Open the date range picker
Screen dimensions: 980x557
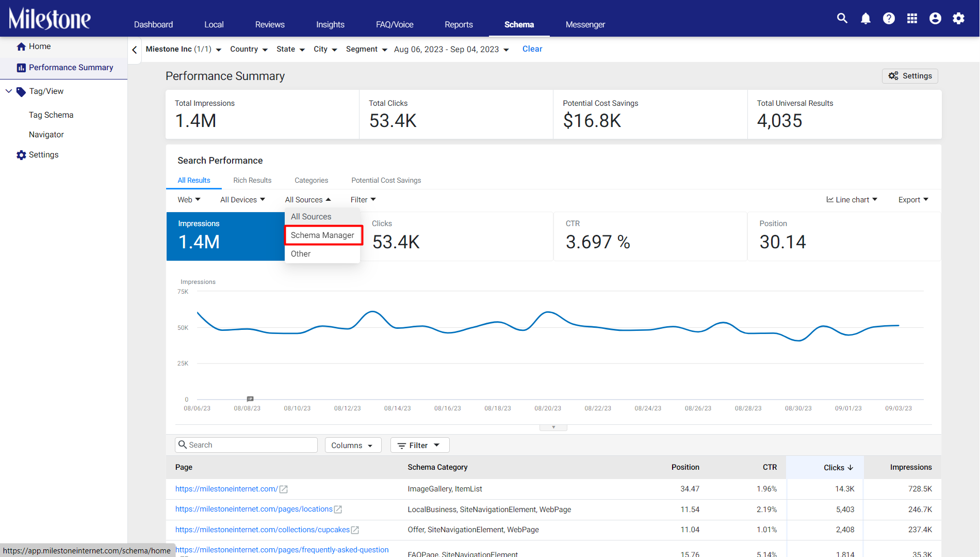coord(451,50)
